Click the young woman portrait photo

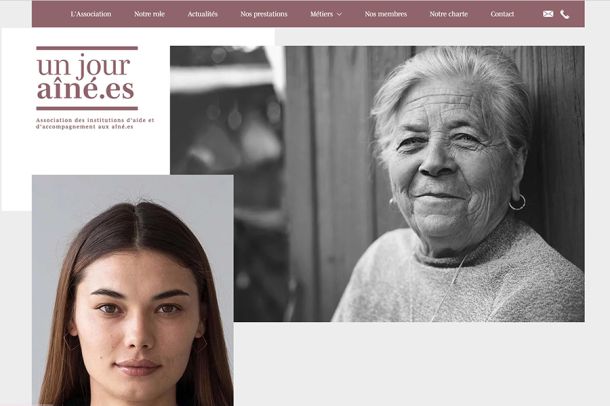click(x=133, y=290)
